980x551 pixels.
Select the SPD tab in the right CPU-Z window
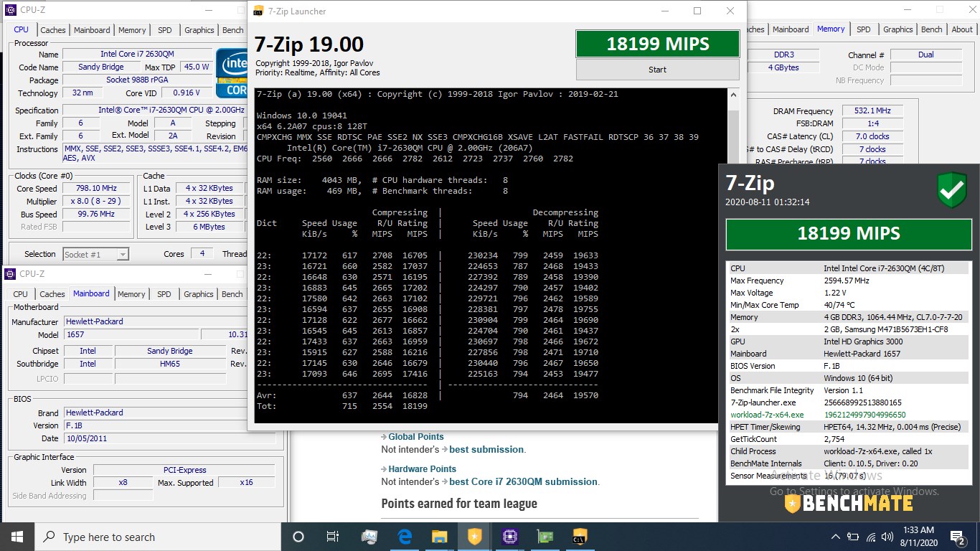tap(864, 29)
